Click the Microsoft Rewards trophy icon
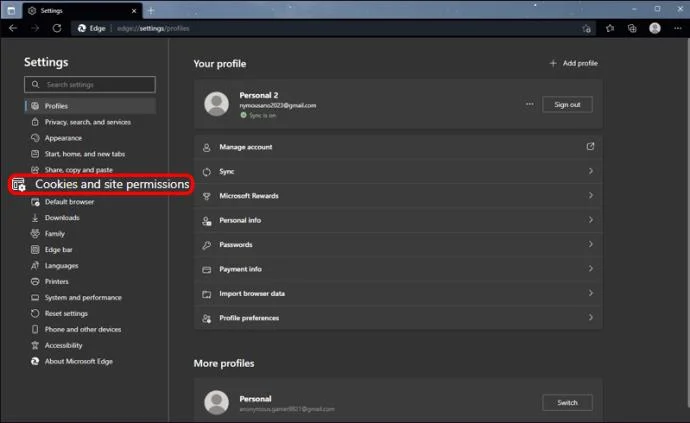This screenshot has height=423, width=690. click(x=206, y=196)
